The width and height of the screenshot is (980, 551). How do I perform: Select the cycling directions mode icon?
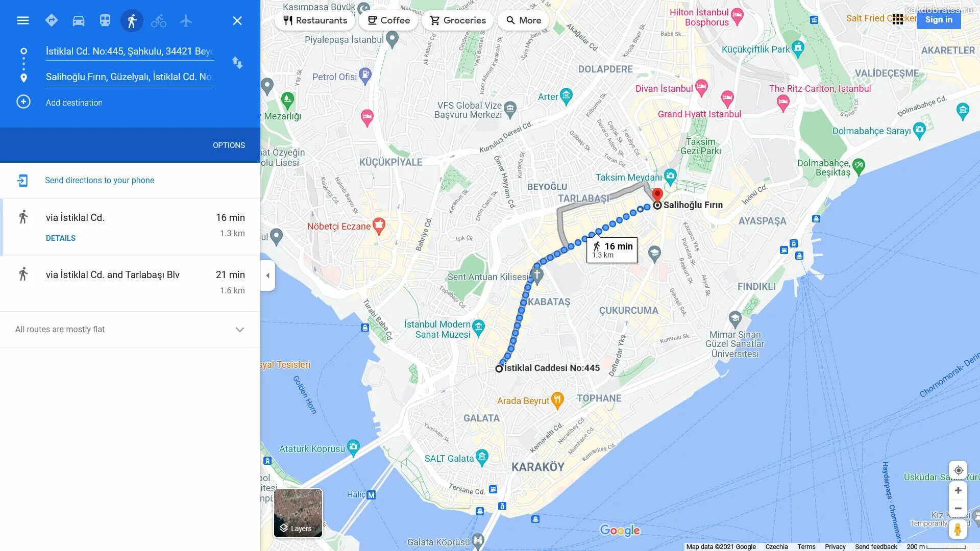pos(158,20)
